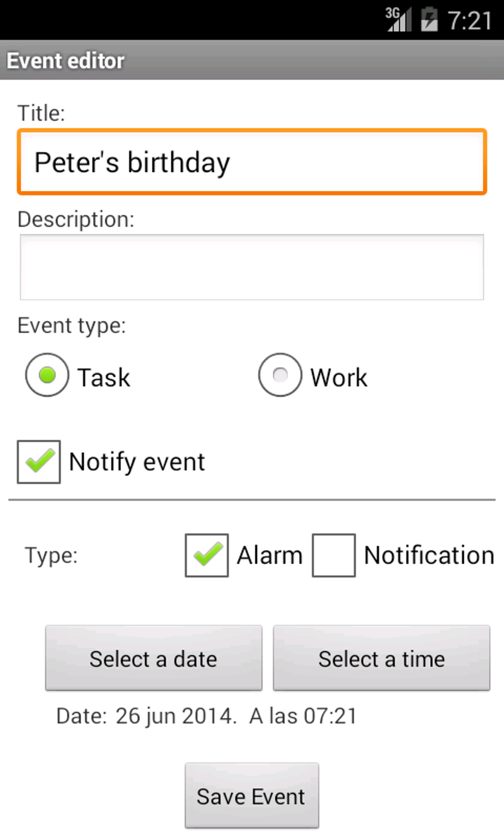Select the Work radio button
This screenshot has width=504, height=840.
[x=280, y=375]
